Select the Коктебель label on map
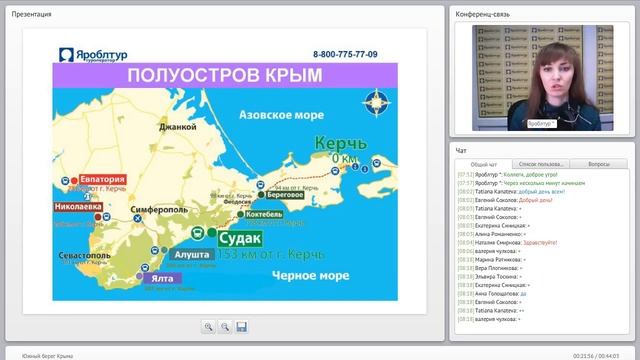This screenshot has width=640, height=360. 264,214
